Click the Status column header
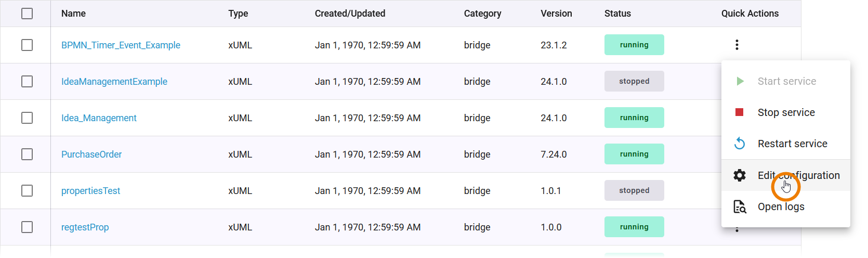 click(617, 14)
